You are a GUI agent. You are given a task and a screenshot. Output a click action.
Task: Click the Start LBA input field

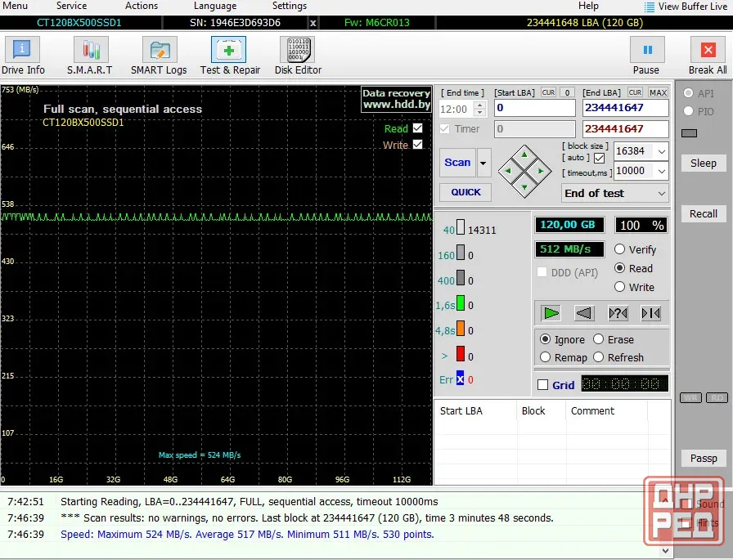pos(535,108)
